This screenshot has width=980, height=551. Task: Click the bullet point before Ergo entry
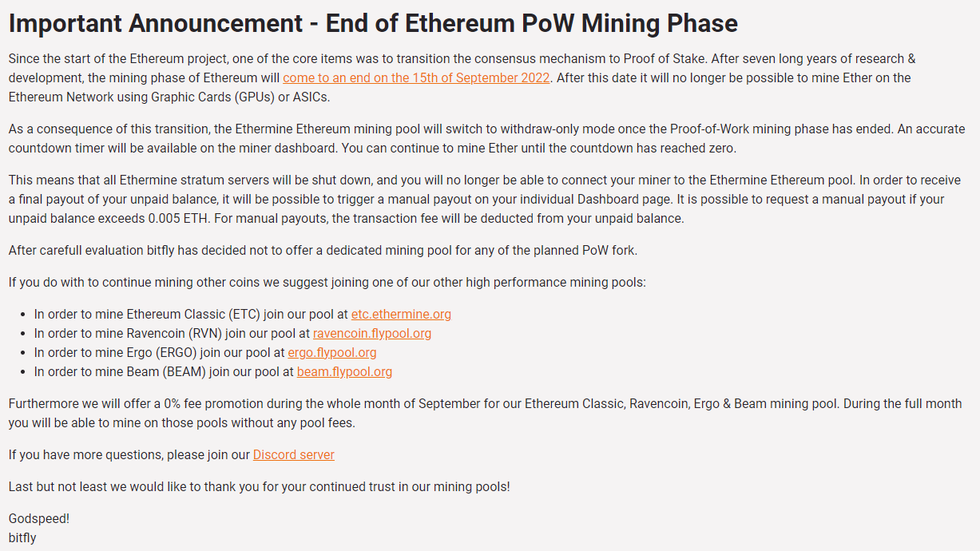(25, 354)
